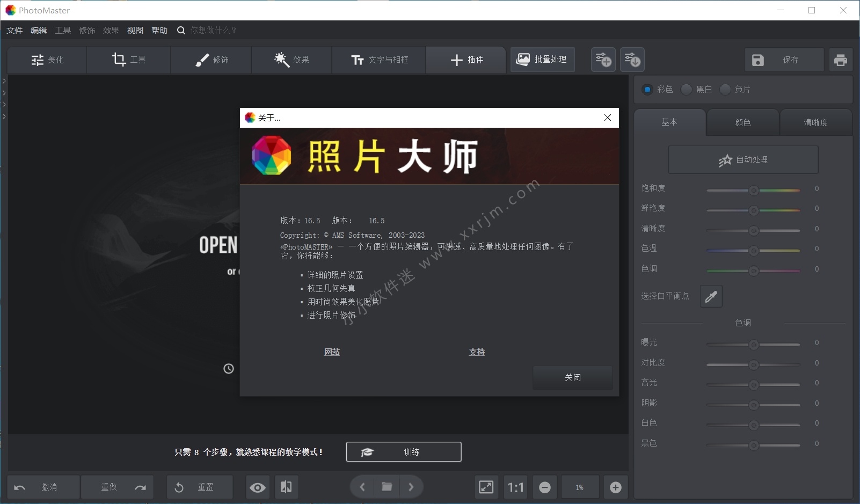Click the 1% zoom value field

(x=580, y=487)
